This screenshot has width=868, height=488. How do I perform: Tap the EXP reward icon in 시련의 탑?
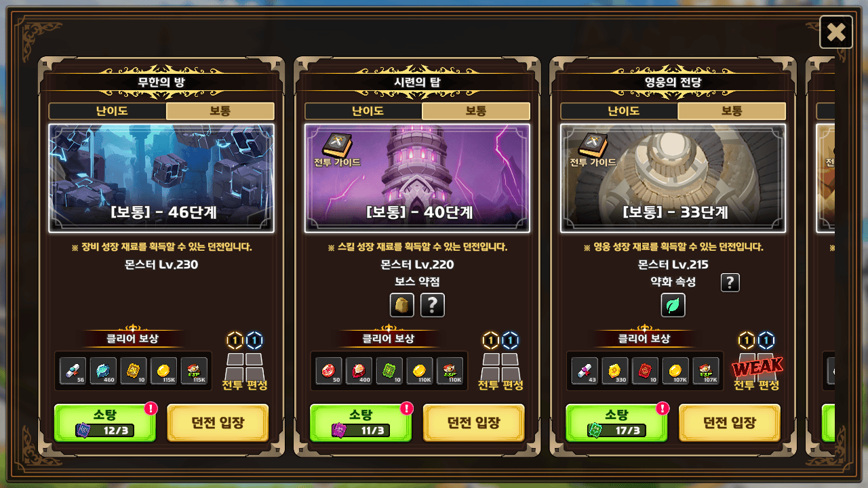[450, 371]
